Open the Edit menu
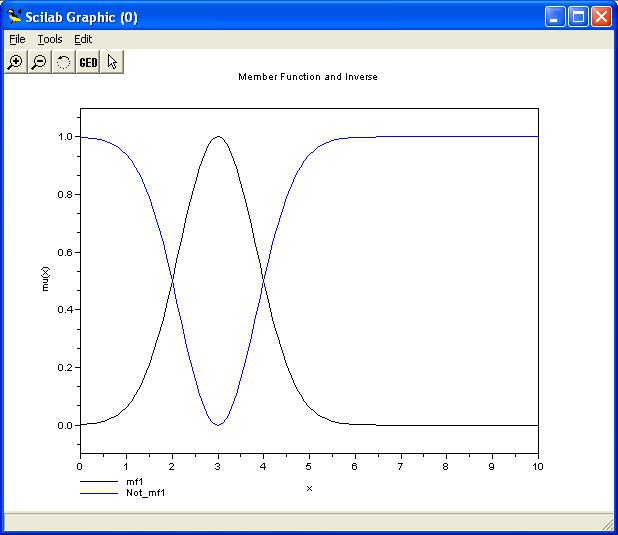This screenshot has height=535, width=618. point(83,39)
